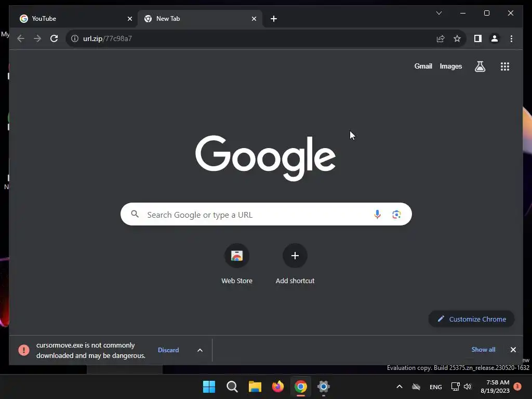This screenshot has width=532, height=399.
Task: Open the Chrome side panel
Action: (478, 38)
